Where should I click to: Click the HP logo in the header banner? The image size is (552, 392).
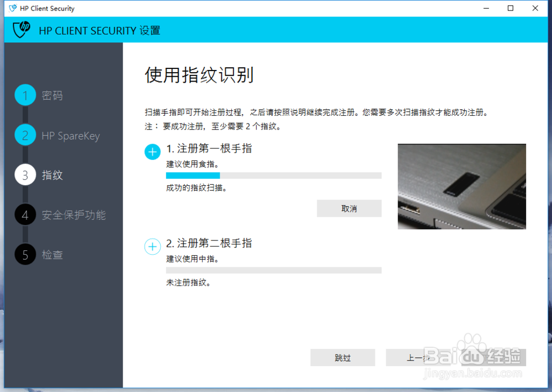20,29
